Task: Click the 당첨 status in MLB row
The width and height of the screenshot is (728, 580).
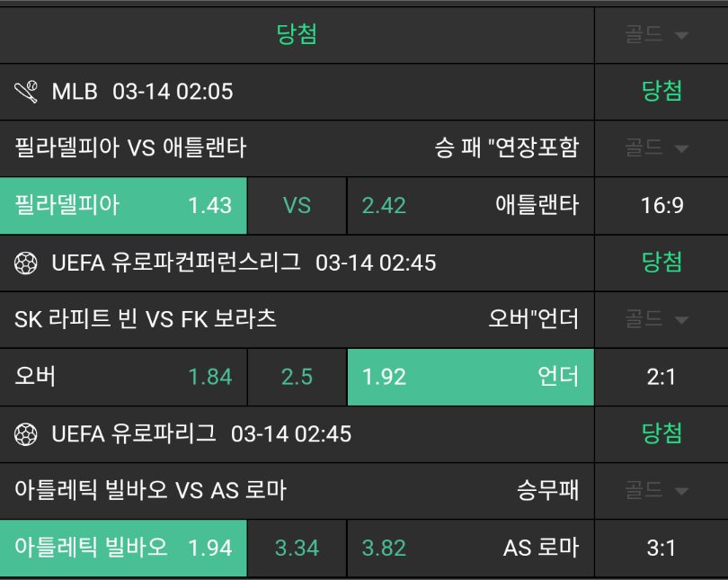Action: click(x=661, y=91)
